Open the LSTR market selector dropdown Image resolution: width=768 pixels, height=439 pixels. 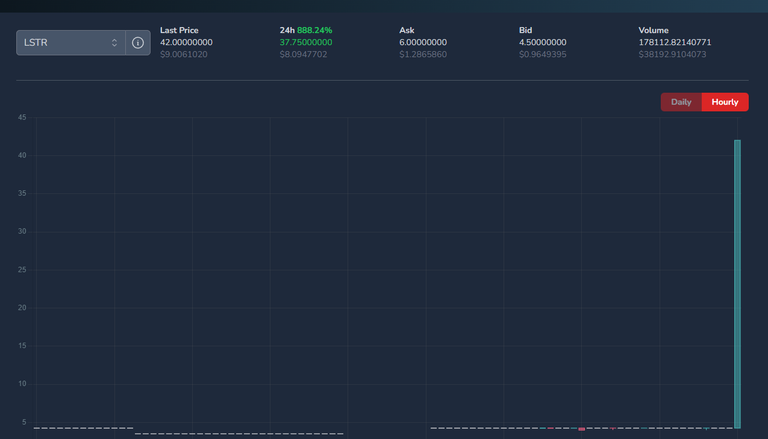71,43
